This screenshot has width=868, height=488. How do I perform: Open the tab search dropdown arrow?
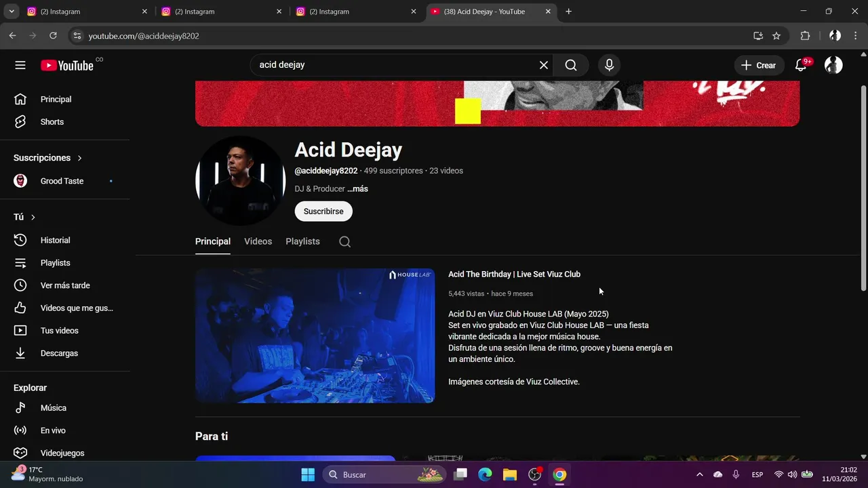point(11,12)
